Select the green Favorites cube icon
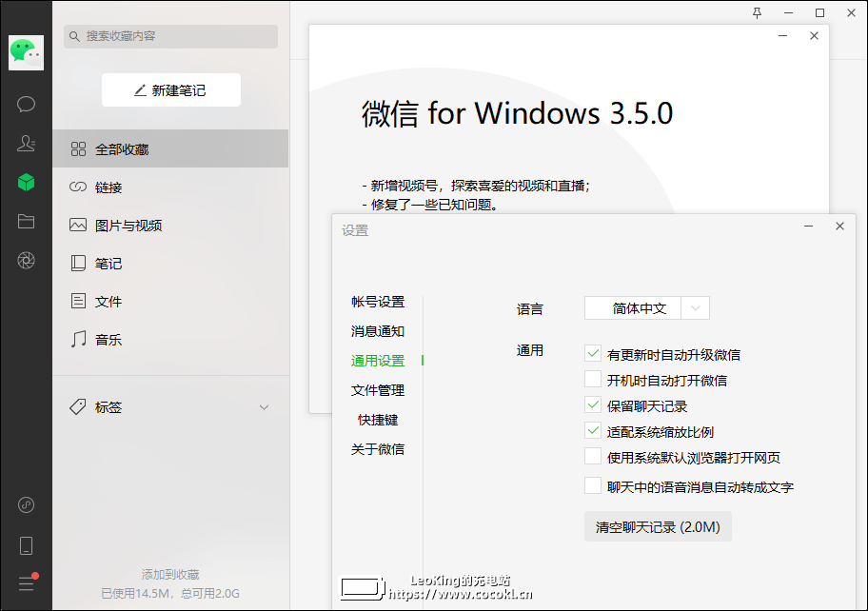Viewport: 868px width, 611px height. click(26, 182)
